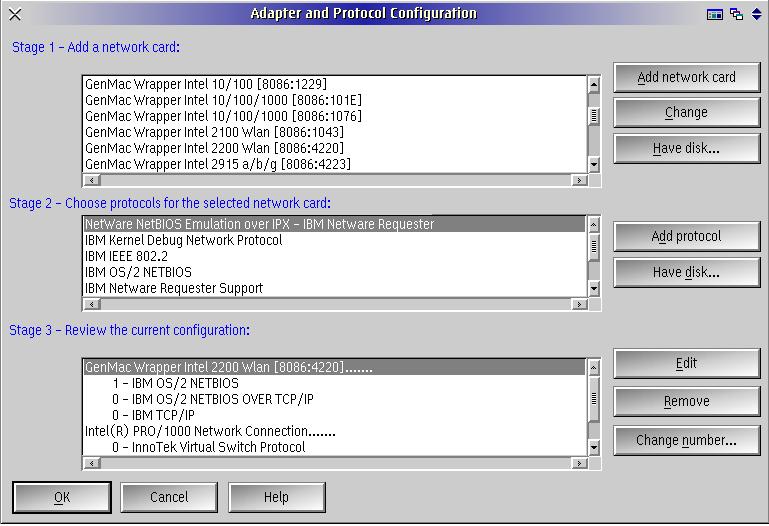Viewport: 769px width, 526px height.
Task: Cancel the configuration dialog
Action: [x=169, y=498]
